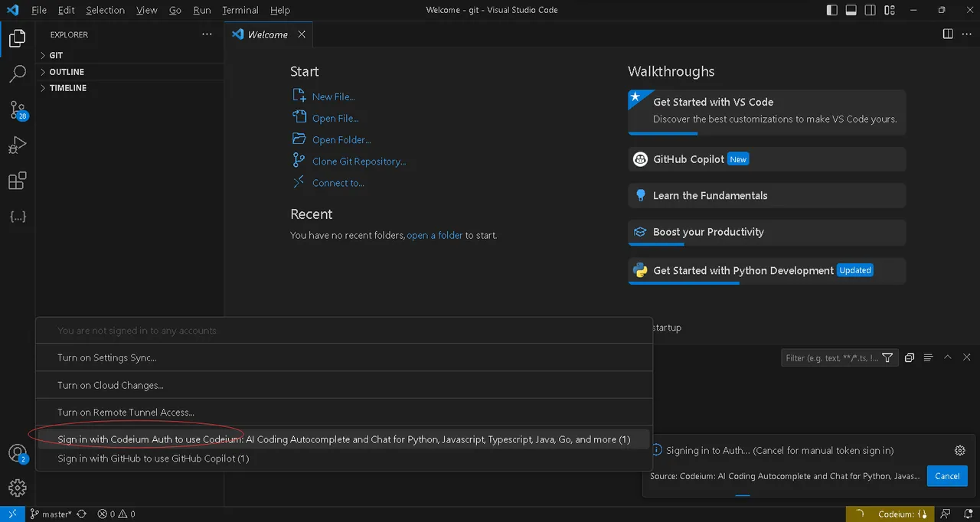The width and height of the screenshot is (980, 522).
Task: Open the Terminal menu
Action: tap(240, 10)
